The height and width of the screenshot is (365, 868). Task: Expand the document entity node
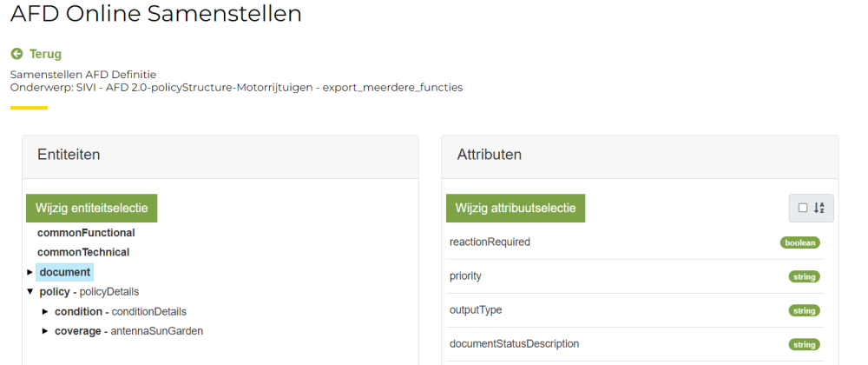coord(30,272)
